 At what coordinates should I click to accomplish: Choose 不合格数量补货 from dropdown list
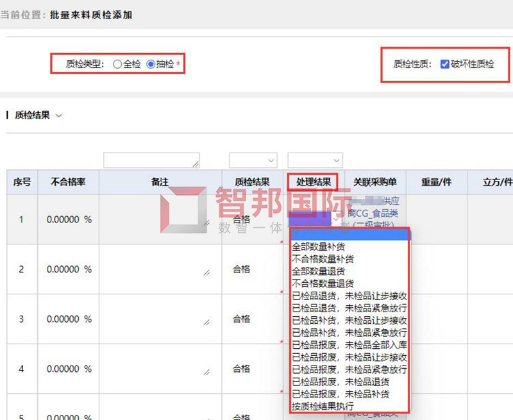coord(323,258)
